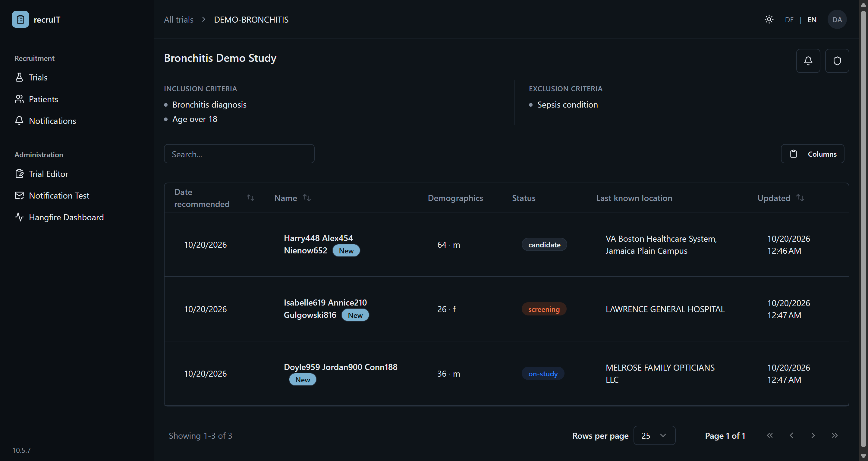868x461 pixels.
Task: Click LAWRENCE GENERAL HOSPITAL location cell
Action: pyautogui.click(x=665, y=309)
